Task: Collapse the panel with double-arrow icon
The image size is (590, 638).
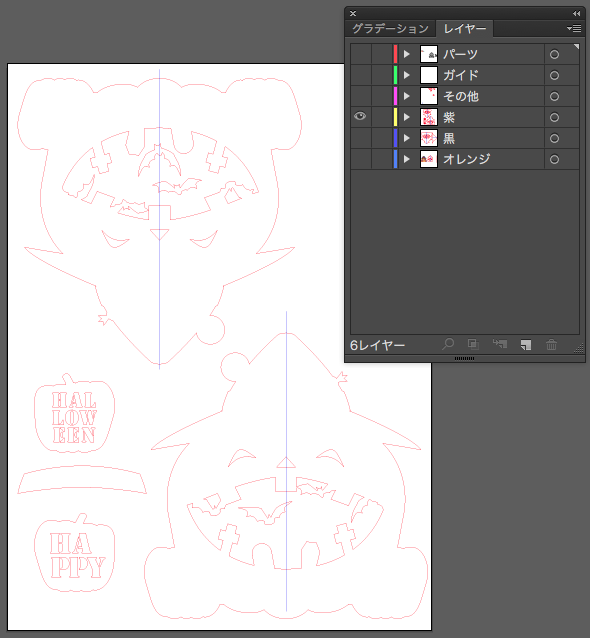Action: (577, 13)
